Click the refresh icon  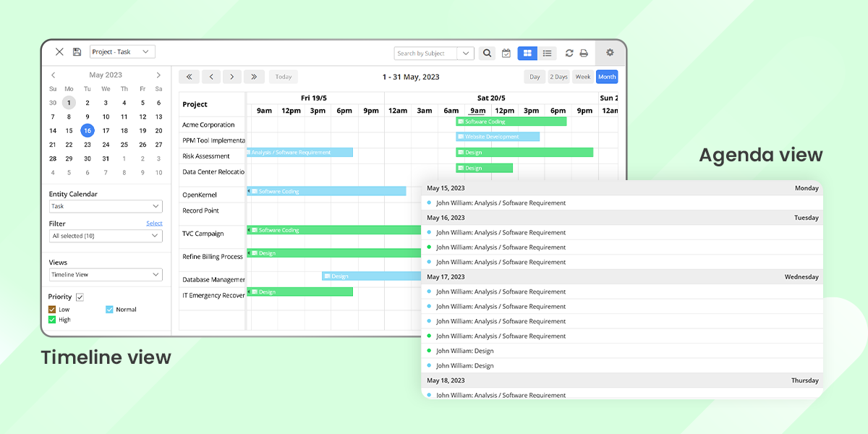569,53
